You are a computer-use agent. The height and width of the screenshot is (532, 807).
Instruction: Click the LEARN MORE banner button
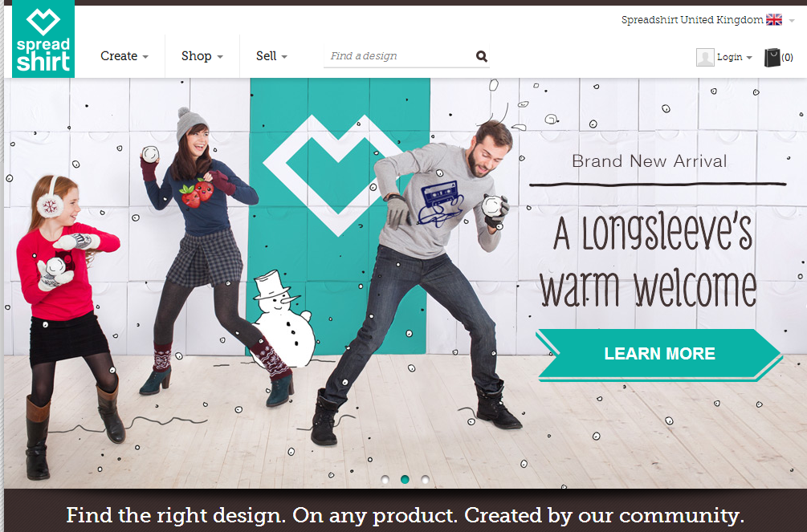(x=658, y=354)
